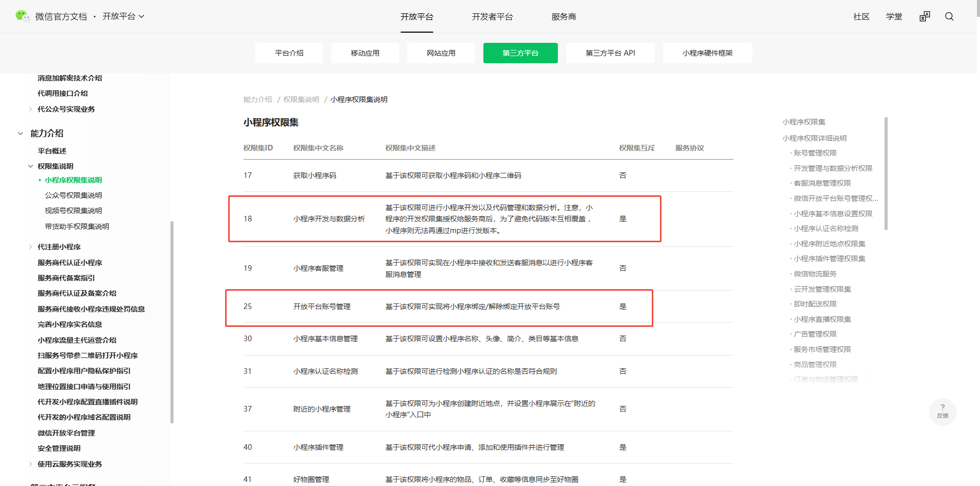
Task: Click the left sidebar scrollbar
Action: tap(172, 322)
